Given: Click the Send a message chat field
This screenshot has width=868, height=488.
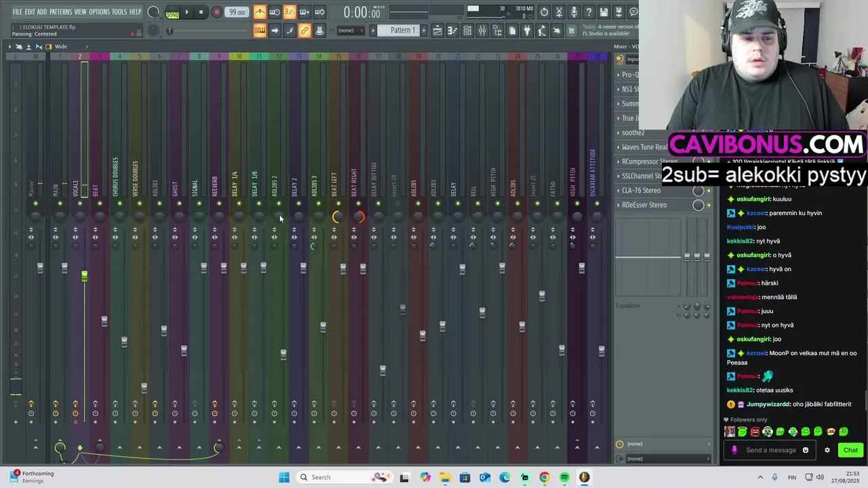Looking at the screenshot, I should coord(768,450).
